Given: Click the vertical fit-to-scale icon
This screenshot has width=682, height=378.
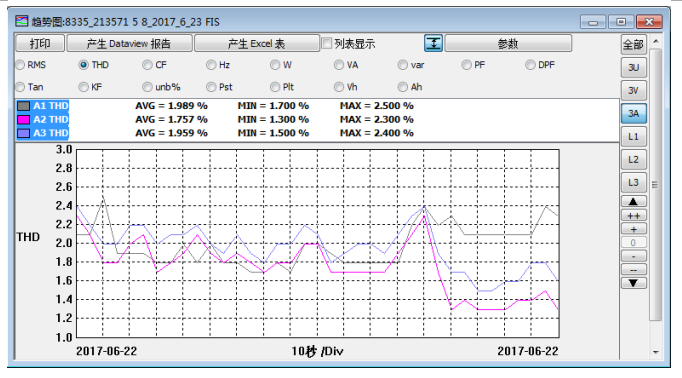Looking at the screenshot, I should (433, 43).
